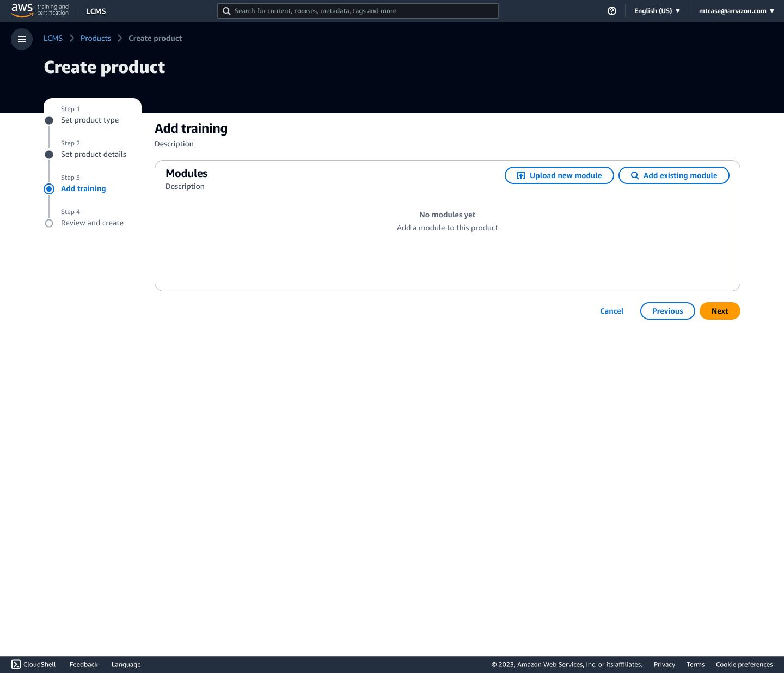Open the mtcase@amazon.com account menu
The width and height of the screenshot is (784, 673).
[x=736, y=10]
